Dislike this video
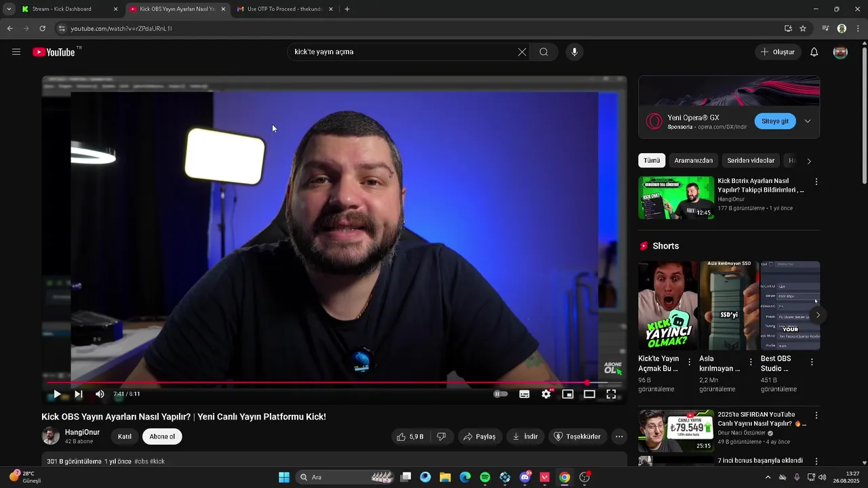 pyautogui.click(x=441, y=436)
